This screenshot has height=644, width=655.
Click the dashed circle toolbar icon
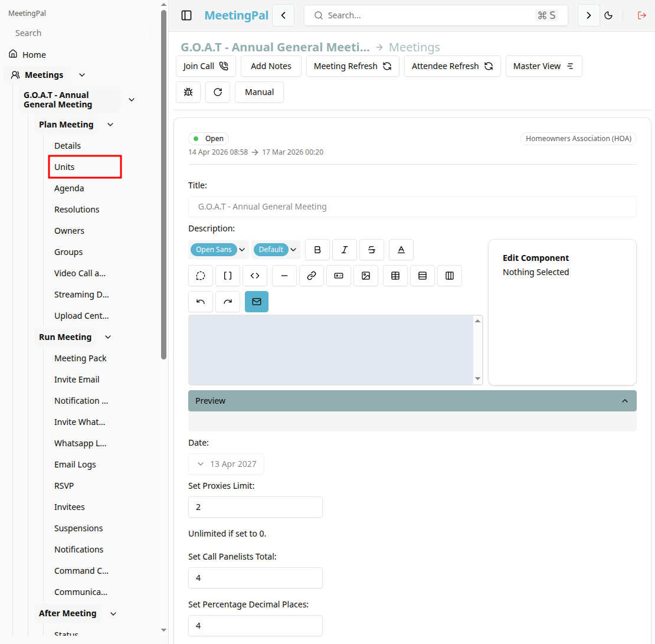coord(201,276)
